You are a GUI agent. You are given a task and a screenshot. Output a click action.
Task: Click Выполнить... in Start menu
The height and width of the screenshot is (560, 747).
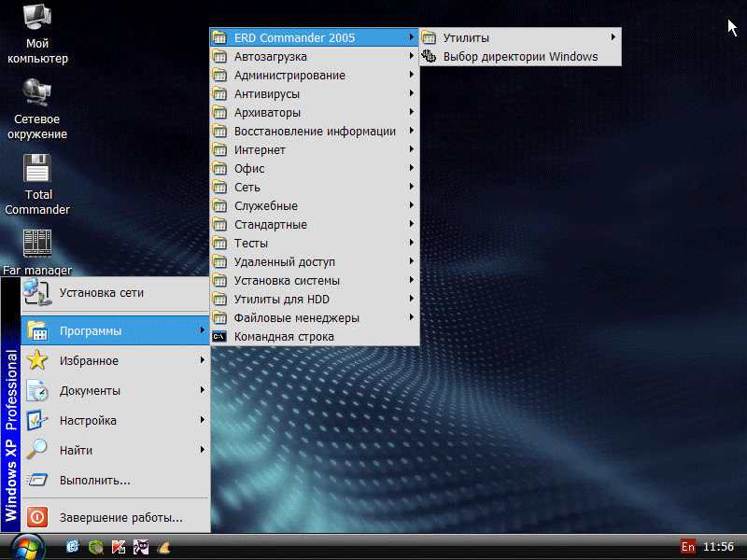[x=94, y=481]
